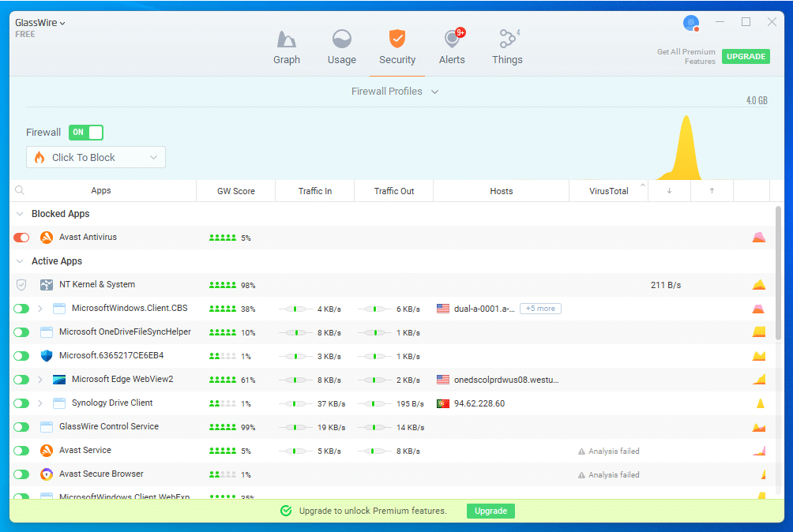The height and width of the screenshot is (532, 793).
Task: Click Upgrade button in bottom banner
Action: click(490, 511)
